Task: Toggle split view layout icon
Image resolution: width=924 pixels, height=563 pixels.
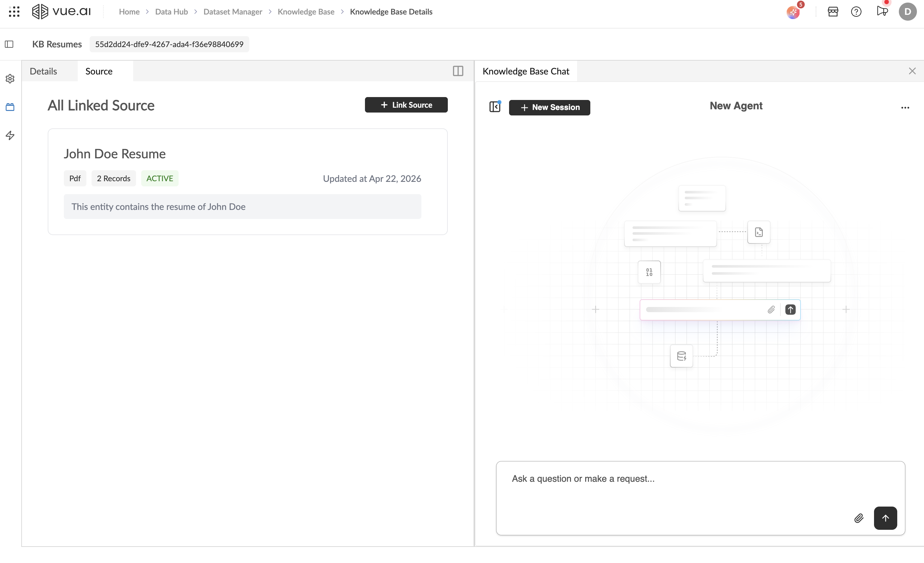Action: pos(458,71)
